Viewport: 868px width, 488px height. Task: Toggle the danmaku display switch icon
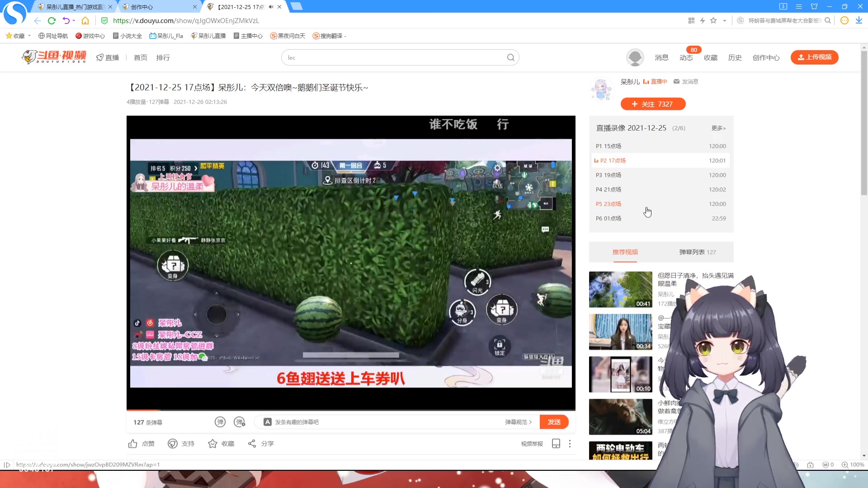(x=220, y=422)
